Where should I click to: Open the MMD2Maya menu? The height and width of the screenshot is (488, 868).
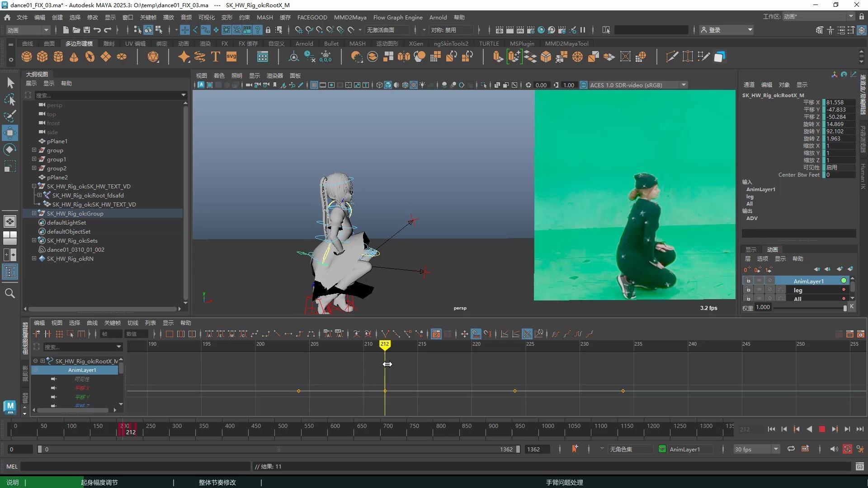350,17
